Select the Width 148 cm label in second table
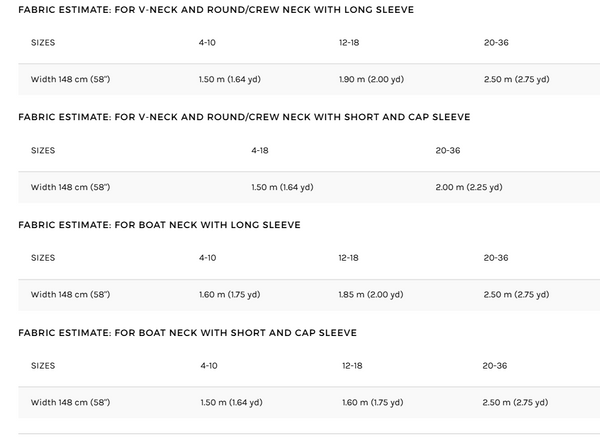The image size is (600, 439). [70, 187]
